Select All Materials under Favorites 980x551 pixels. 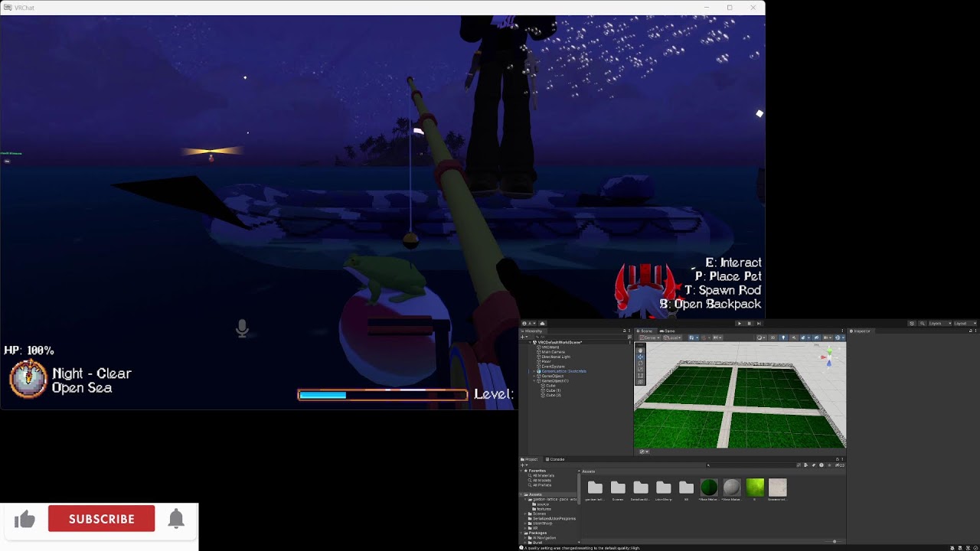(x=543, y=475)
